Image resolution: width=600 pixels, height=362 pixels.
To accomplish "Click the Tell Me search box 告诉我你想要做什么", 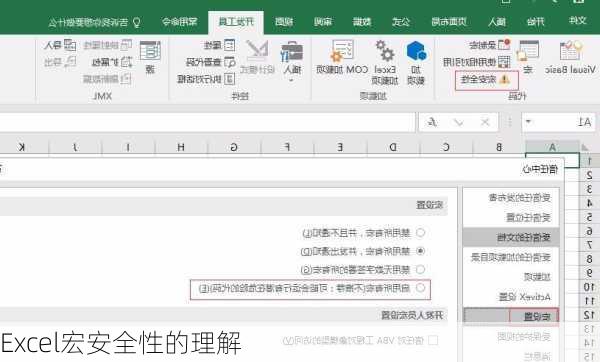I will click(x=89, y=22).
